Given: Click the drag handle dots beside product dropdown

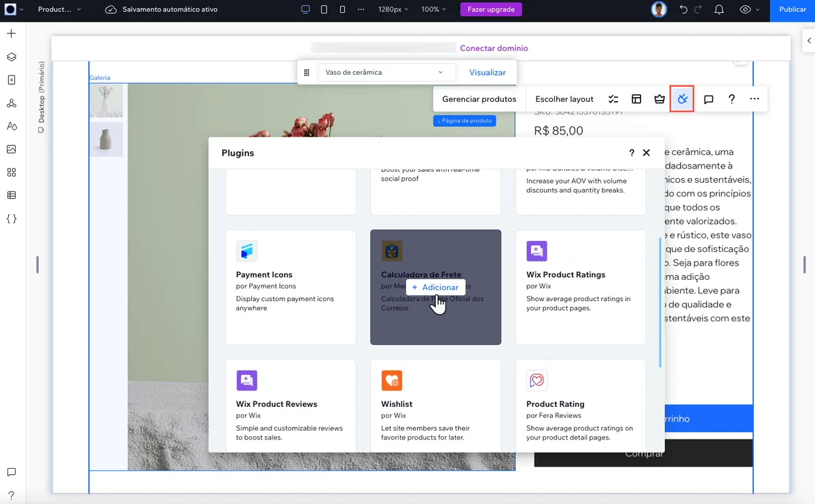Looking at the screenshot, I should pos(307,73).
